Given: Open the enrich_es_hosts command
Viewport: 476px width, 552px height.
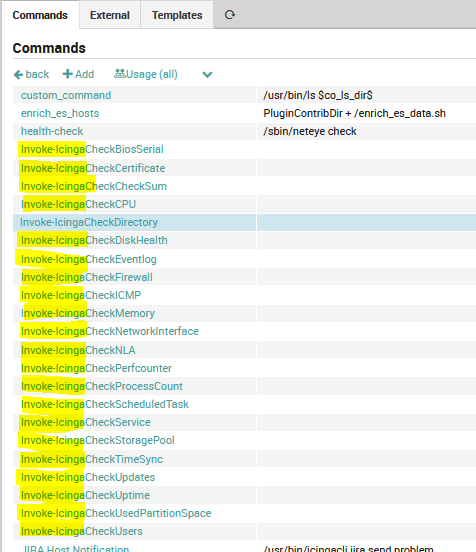Looking at the screenshot, I should click(x=60, y=113).
